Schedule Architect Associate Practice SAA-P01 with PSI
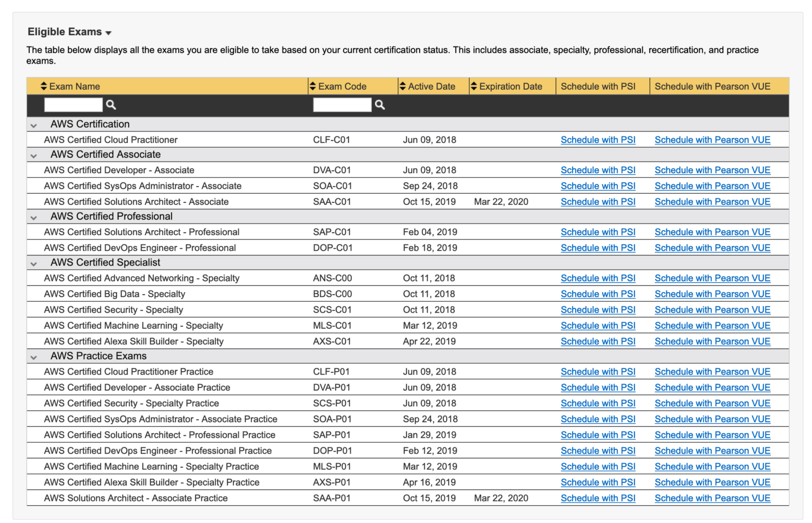Image resolution: width=812 pixels, height=523 pixels. pyautogui.click(x=598, y=498)
